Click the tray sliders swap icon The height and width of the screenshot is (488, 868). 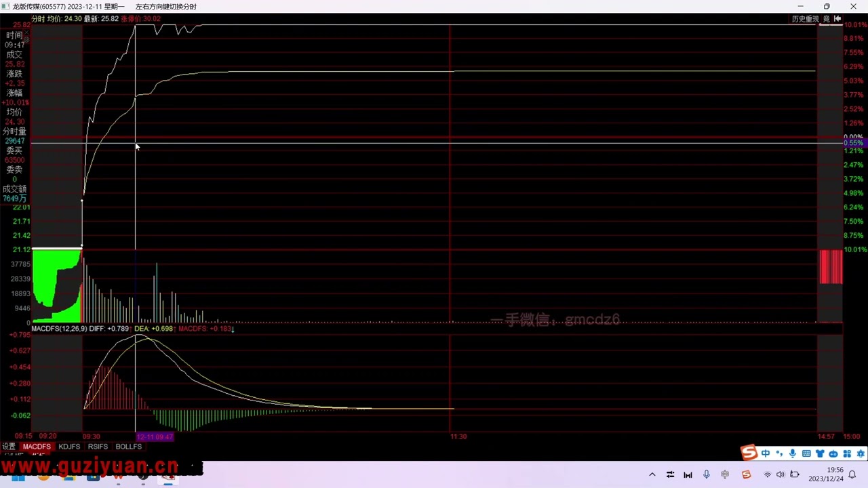670,474
